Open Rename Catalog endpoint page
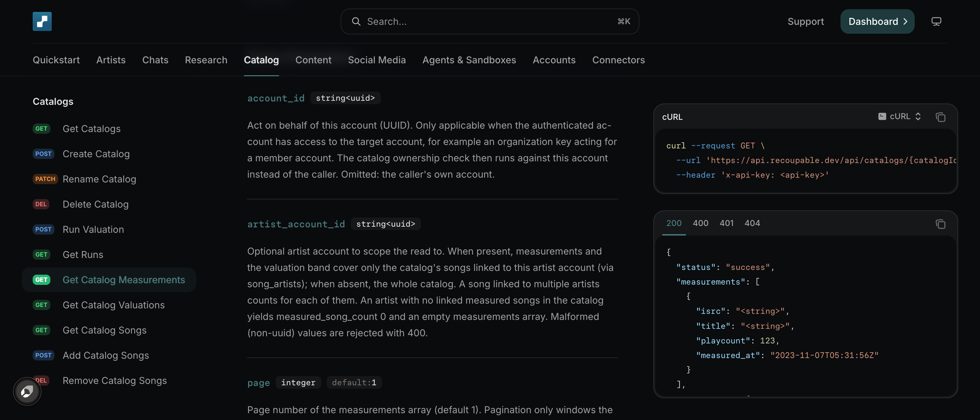Screen dimensions: 980x420 (x=109, y=179)
